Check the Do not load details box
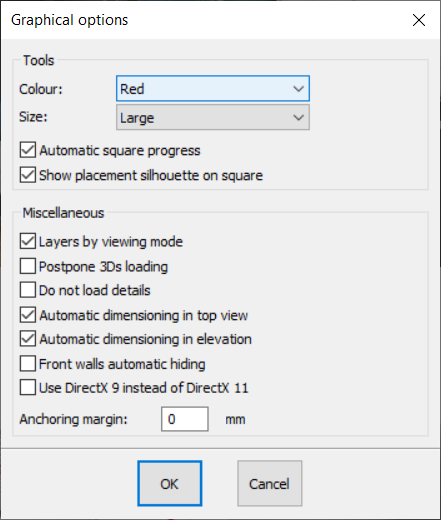This screenshot has width=441, height=520. click(28, 290)
